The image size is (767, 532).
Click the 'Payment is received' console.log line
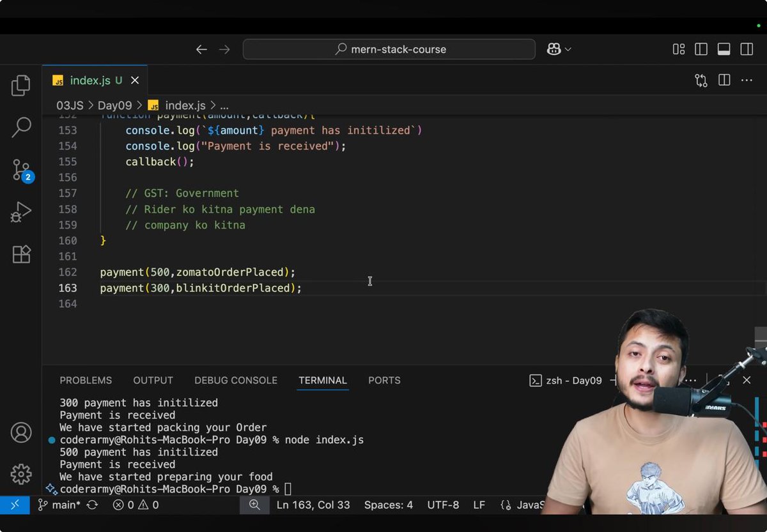pos(236,146)
